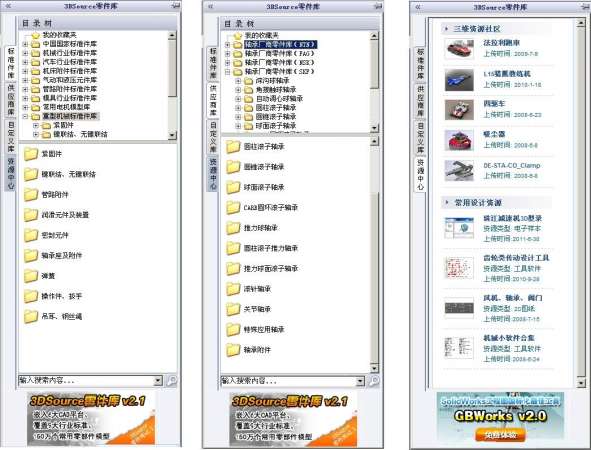The height and width of the screenshot is (450, 591).
Task: Open the 密封元件 folder icon
Action: 31,235
